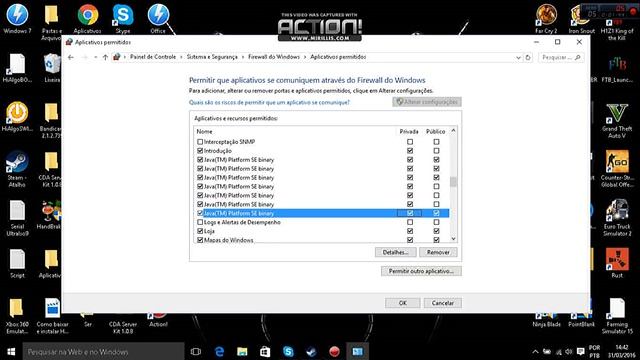Open Counter-Strike Global Offensive icon
Screen dimensions: 640x360
click(x=617, y=169)
